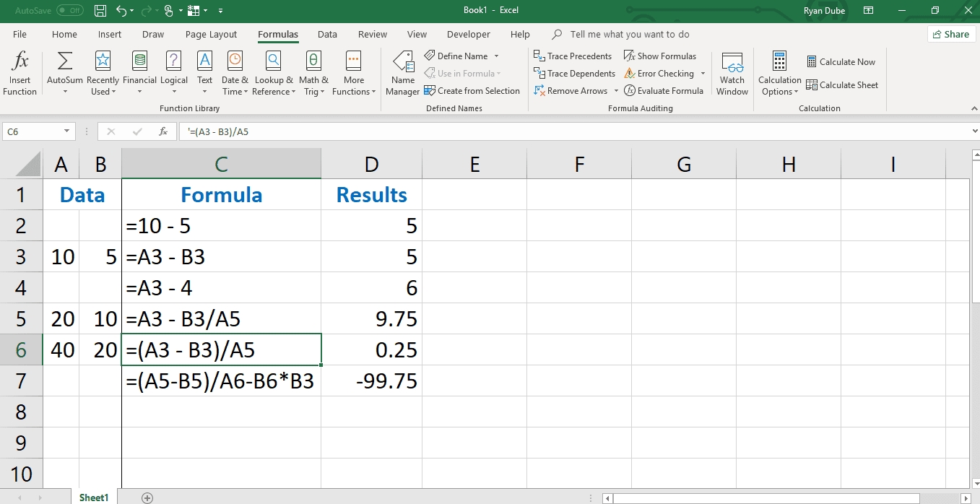
Task: Open Recently Used functions star icon
Action: coord(103,61)
